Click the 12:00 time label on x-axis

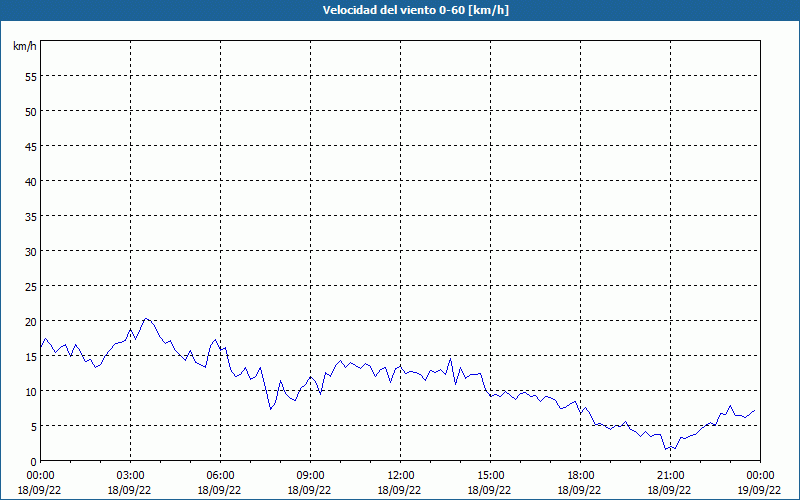point(401,476)
